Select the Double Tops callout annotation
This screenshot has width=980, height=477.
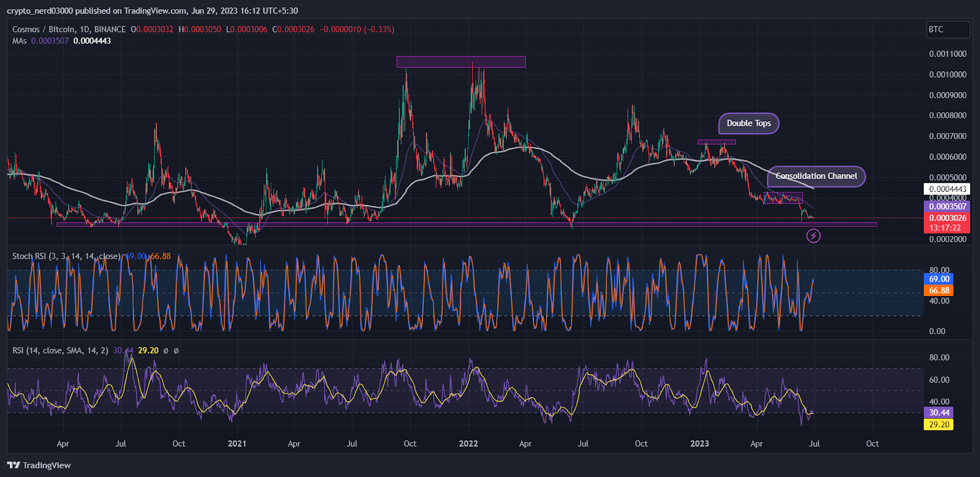pos(748,123)
